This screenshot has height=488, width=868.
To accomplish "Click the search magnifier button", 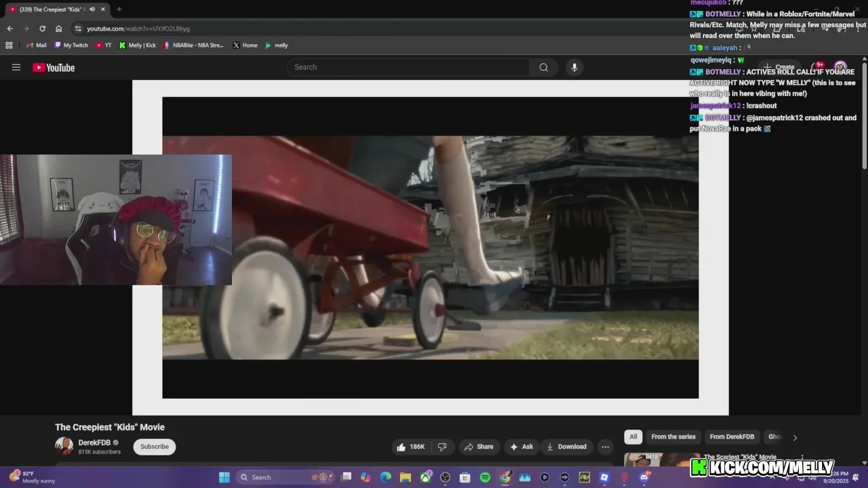I will pos(543,67).
